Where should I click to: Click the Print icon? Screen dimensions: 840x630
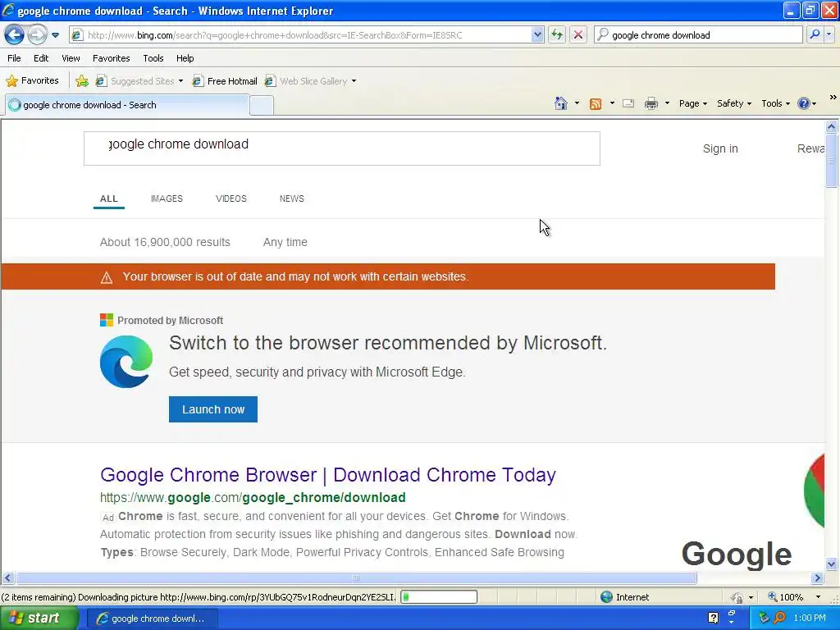pos(651,103)
